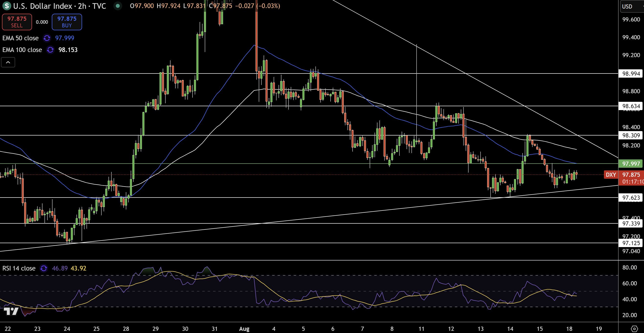Click the current price 97.875 axis label

631,175
